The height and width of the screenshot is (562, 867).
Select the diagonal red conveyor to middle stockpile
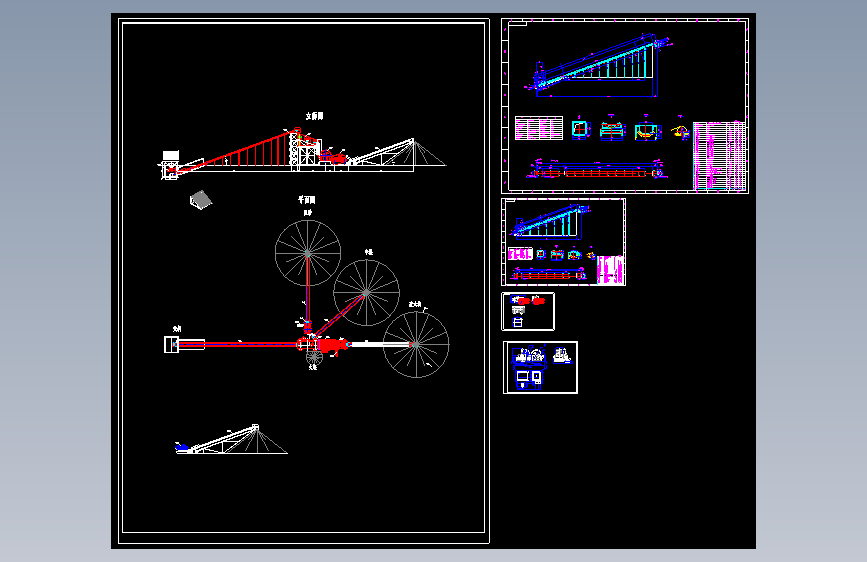click(340, 314)
